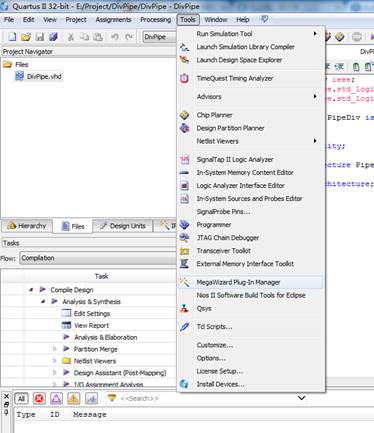
Task: Click the Cut scissors toolbar icon
Action: (71, 37)
